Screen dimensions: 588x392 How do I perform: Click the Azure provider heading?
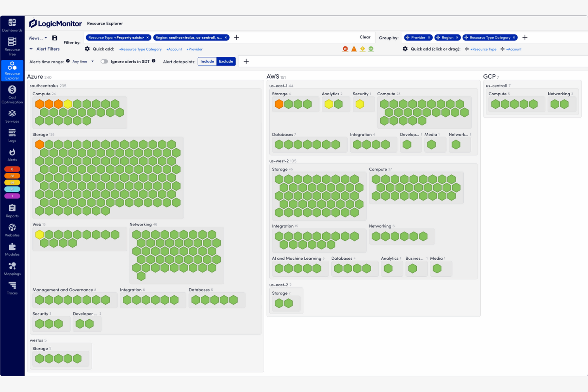(x=35, y=77)
